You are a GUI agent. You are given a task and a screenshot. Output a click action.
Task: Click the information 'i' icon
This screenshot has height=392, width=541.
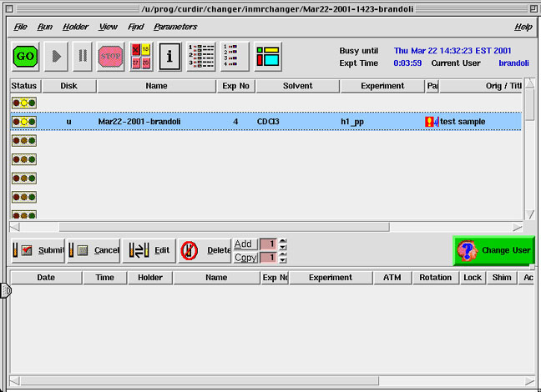click(169, 57)
